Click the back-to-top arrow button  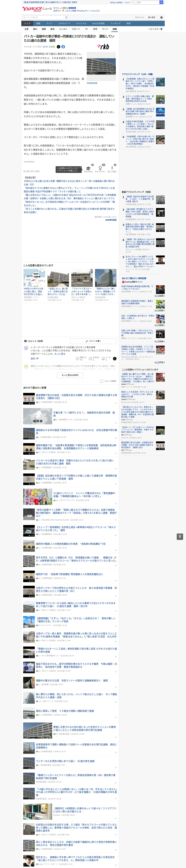coord(180,536)
